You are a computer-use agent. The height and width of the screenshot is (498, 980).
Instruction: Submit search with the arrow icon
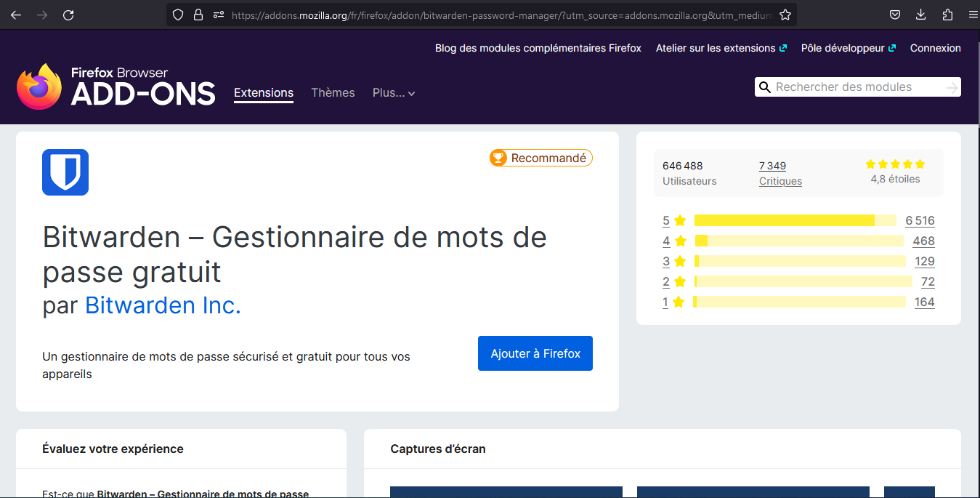click(952, 87)
